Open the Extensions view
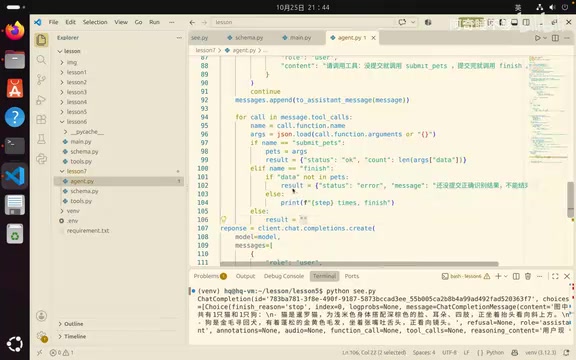The image size is (576, 360). [x=41, y=119]
